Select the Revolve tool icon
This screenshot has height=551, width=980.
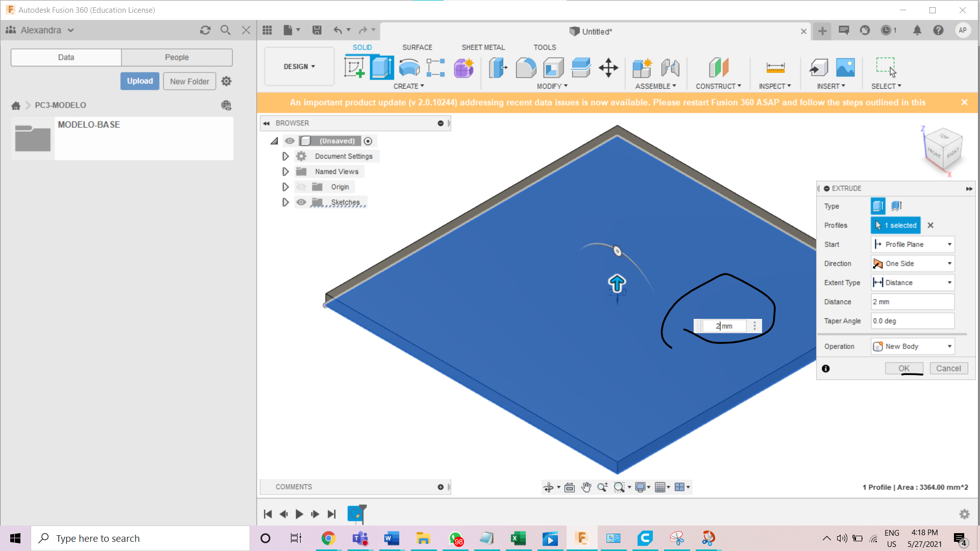pyautogui.click(x=409, y=67)
